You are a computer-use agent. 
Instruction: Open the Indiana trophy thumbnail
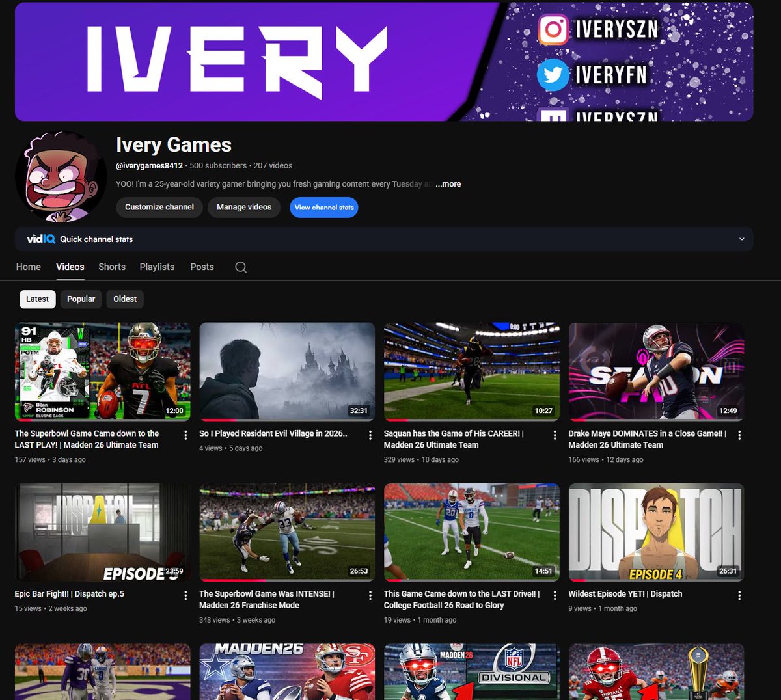pos(656,672)
